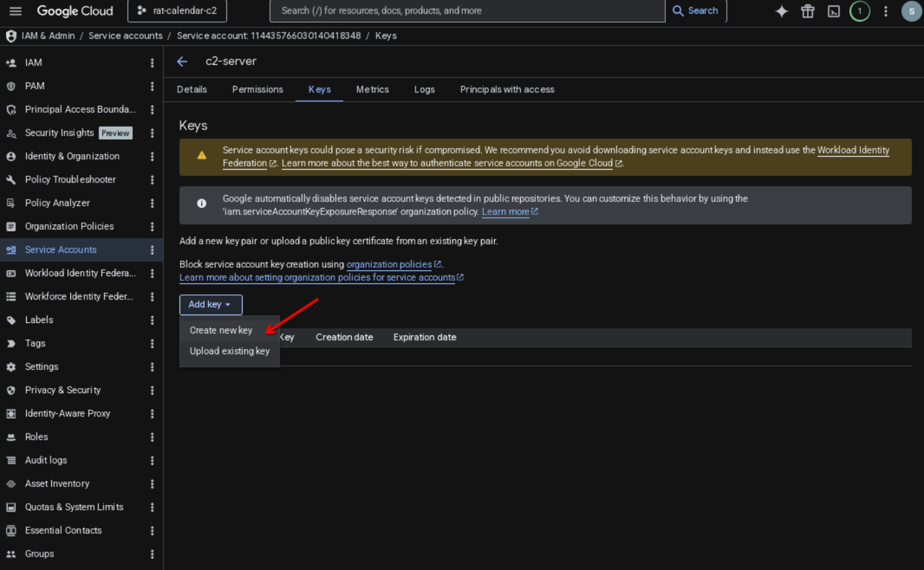Screen dimensions: 924x570
Task: Open Identity & Organization in sidebar
Action: 72,157
